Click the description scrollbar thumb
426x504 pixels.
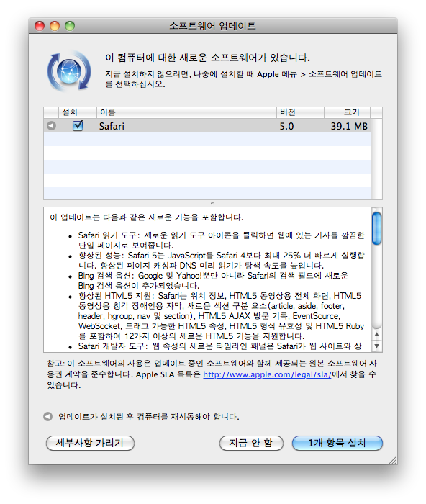click(376, 228)
